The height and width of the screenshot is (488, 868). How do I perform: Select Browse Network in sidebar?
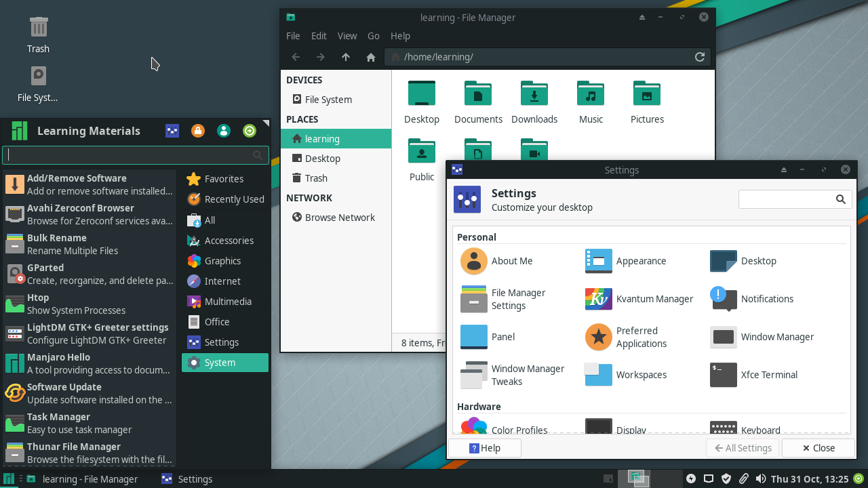(336, 218)
